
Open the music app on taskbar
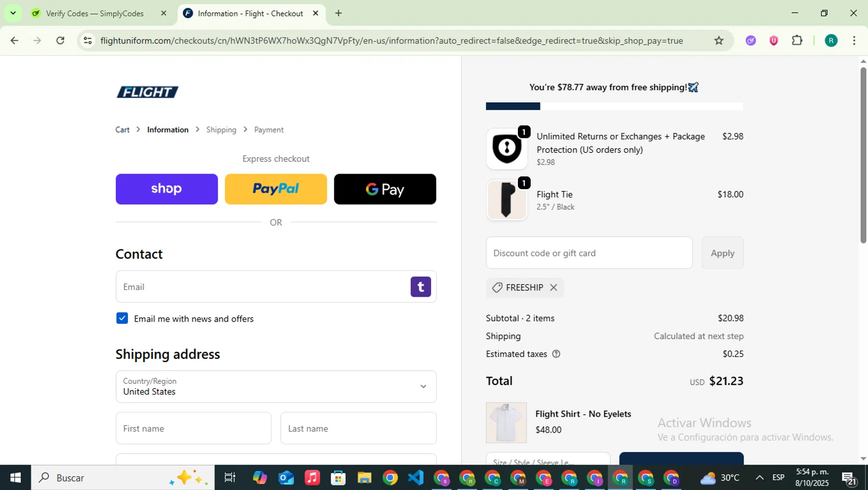[x=312, y=478]
